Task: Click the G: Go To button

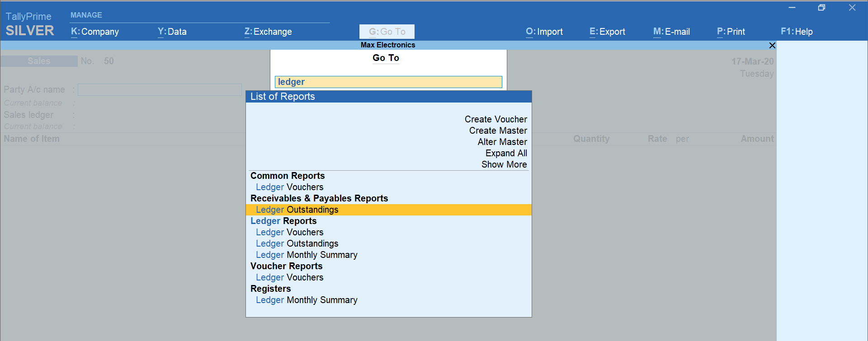Action: tap(387, 32)
